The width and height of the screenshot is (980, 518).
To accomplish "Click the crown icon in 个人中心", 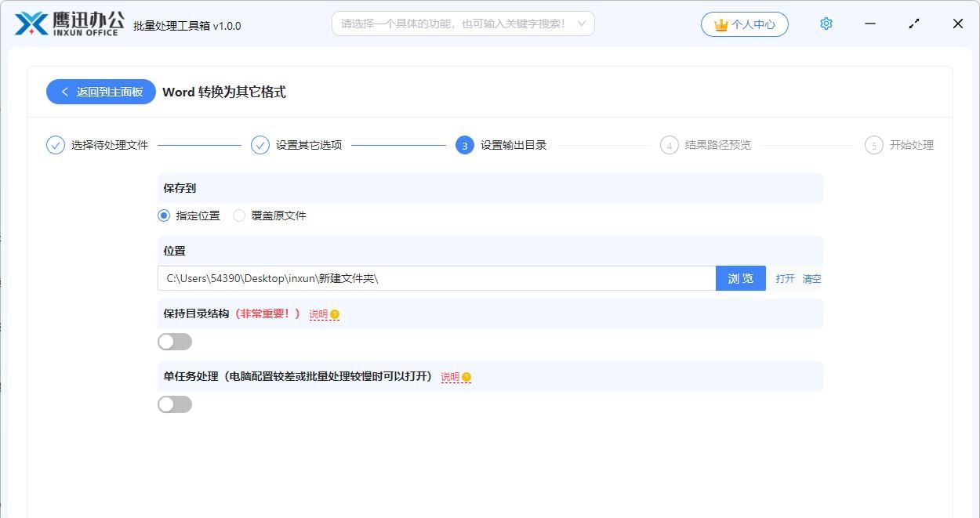I will pos(720,24).
